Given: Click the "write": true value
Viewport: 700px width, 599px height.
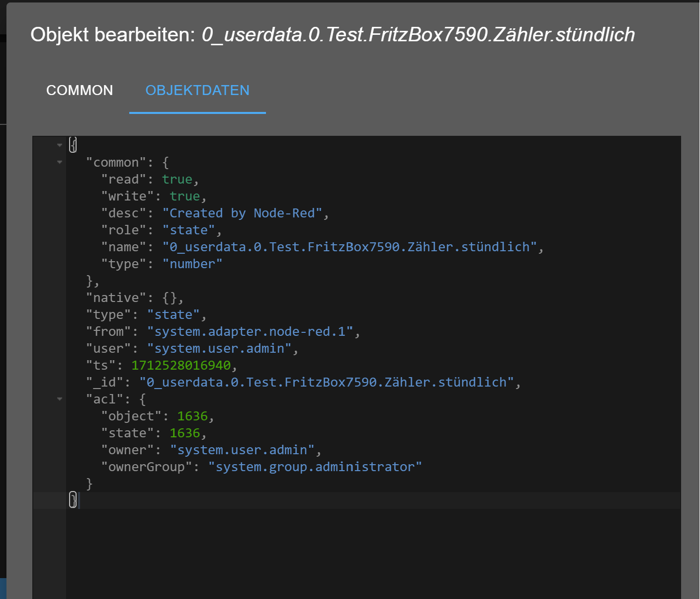Looking at the screenshot, I should (185, 196).
